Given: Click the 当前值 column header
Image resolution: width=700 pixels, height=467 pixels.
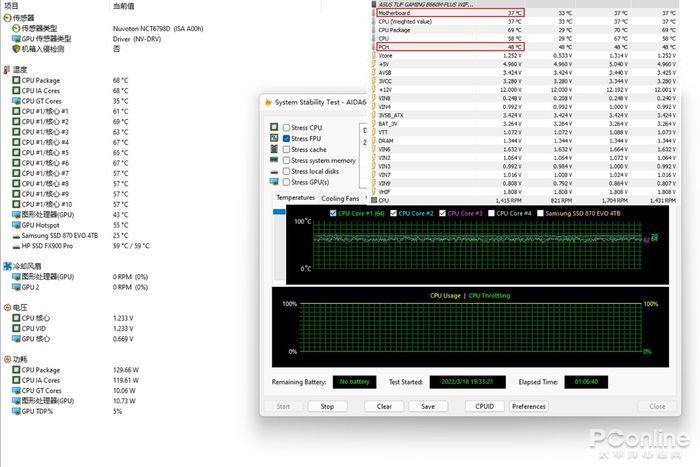Looking at the screenshot, I should [123, 6].
